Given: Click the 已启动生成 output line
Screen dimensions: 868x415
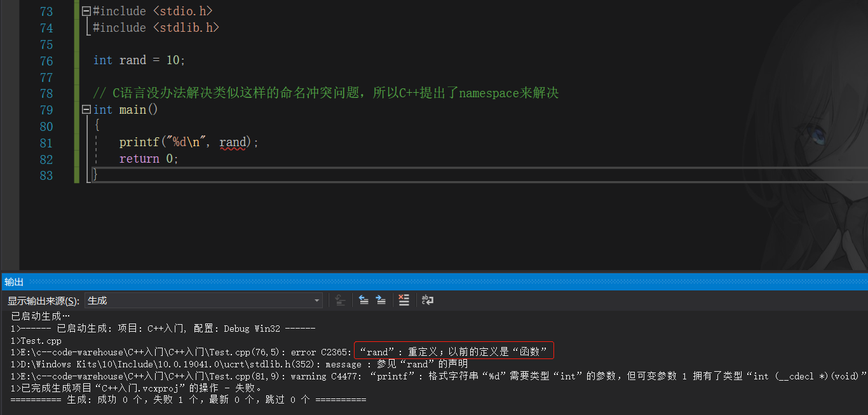Looking at the screenshot, I should click(38, 316).
